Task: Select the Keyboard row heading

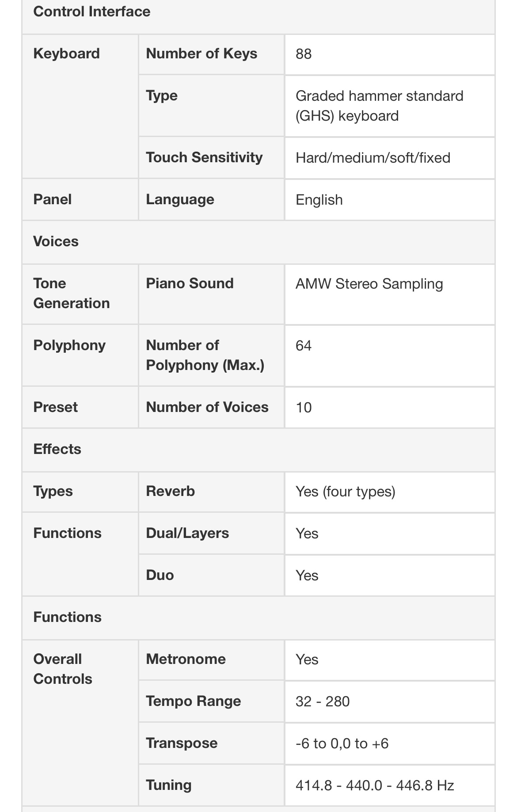Action: [67, 53]
